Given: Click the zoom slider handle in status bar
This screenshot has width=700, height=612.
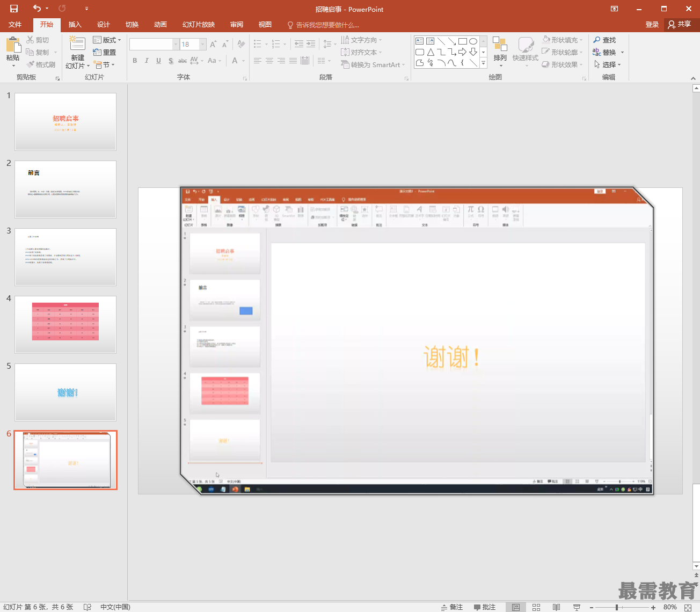Looking at the screenshot, I should [617, 607].
